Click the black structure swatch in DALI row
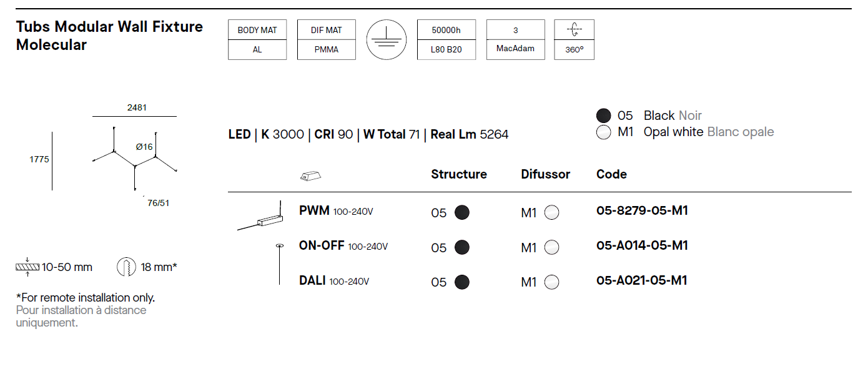 point(461,282)
